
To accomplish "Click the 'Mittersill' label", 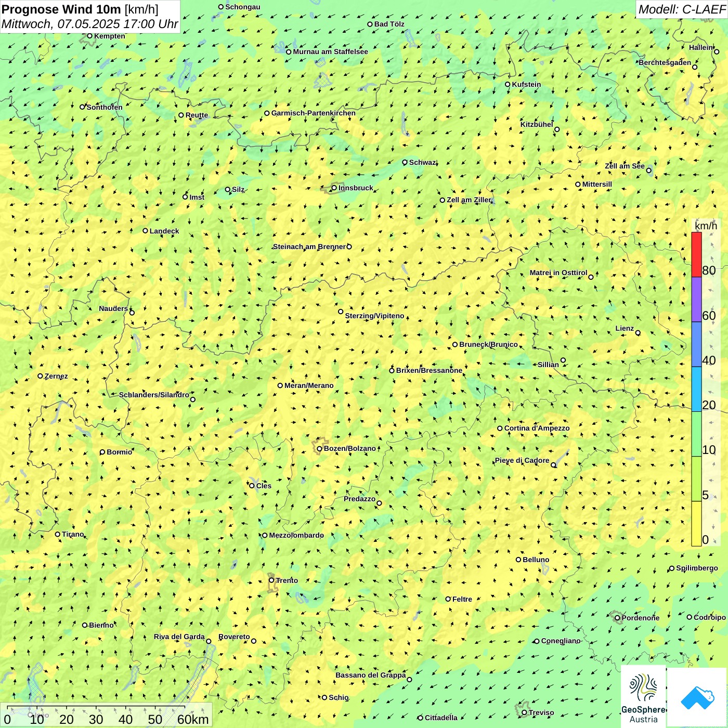I will click(597, 185).
